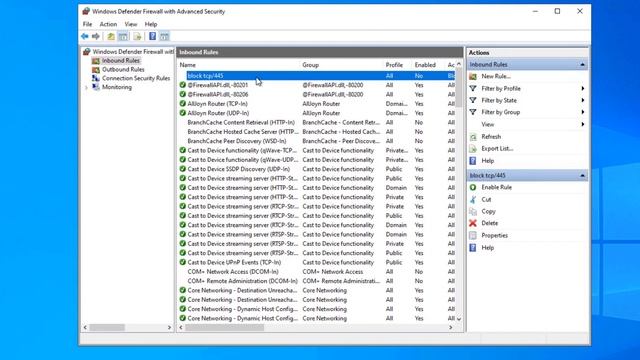Image resolution: width=640 pixels, height=360 pixels.
Task: Select COM+ Remote Administration (DCOM-In) rule
Action: (x=317, y=281)
